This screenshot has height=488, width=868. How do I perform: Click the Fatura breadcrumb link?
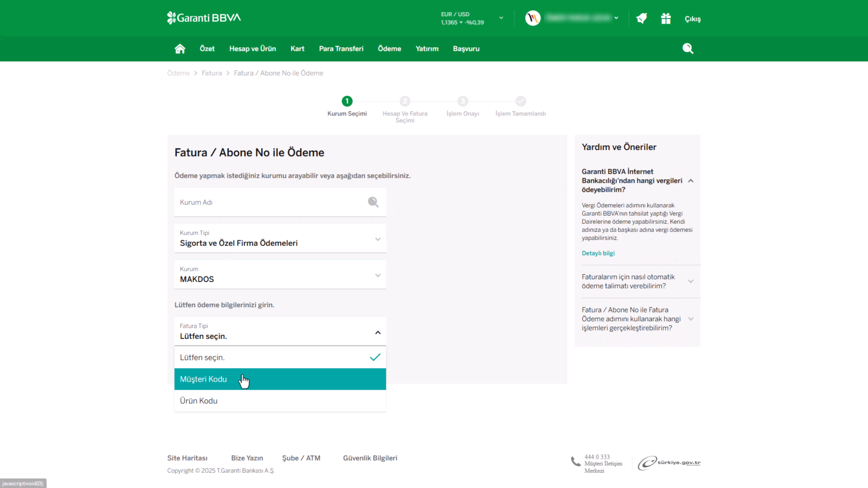(212, 73)
